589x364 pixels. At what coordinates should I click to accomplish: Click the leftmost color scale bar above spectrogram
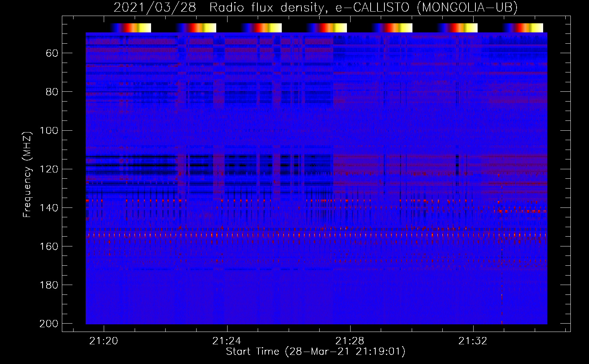[131, 28]
